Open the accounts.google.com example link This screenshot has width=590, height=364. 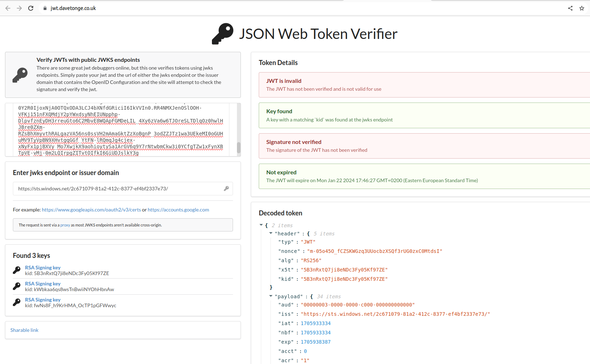pyautogui.click(x=178, y=210)
